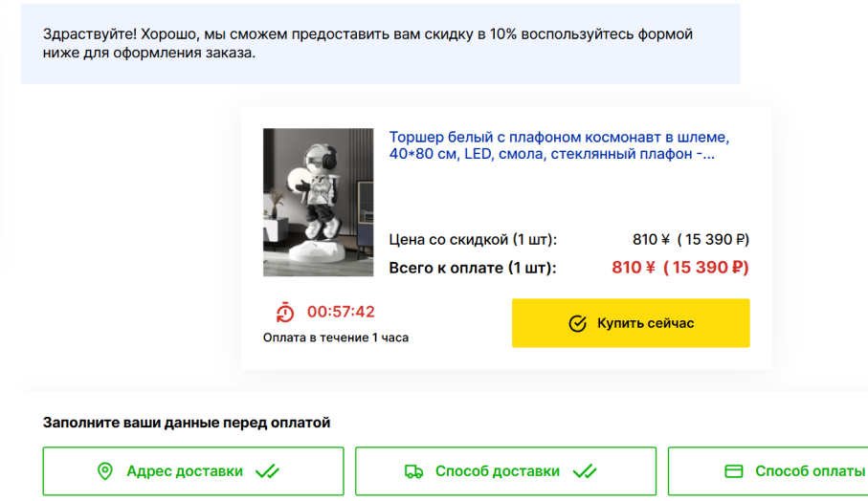
Task: Open the Торшер белый product title link
Action: (x=559, y=145)
